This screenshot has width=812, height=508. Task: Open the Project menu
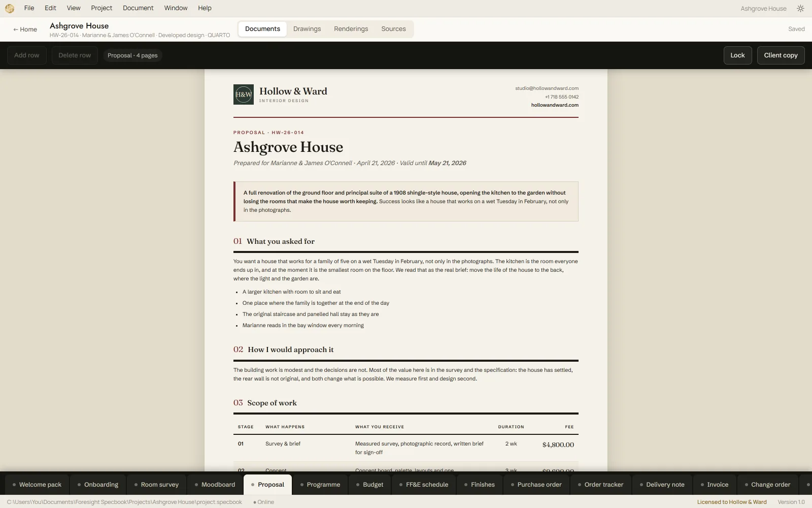coord(101,8)
